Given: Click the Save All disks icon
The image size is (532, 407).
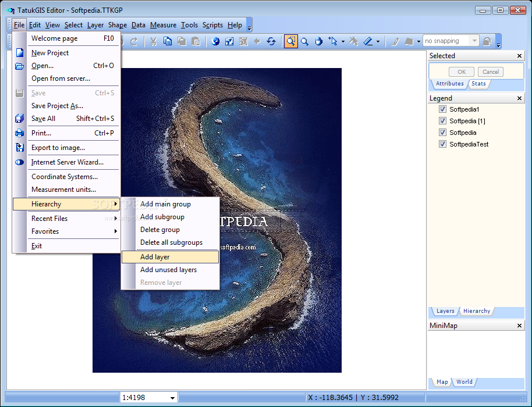Looking at the screenshot, I should click(20, 119).
